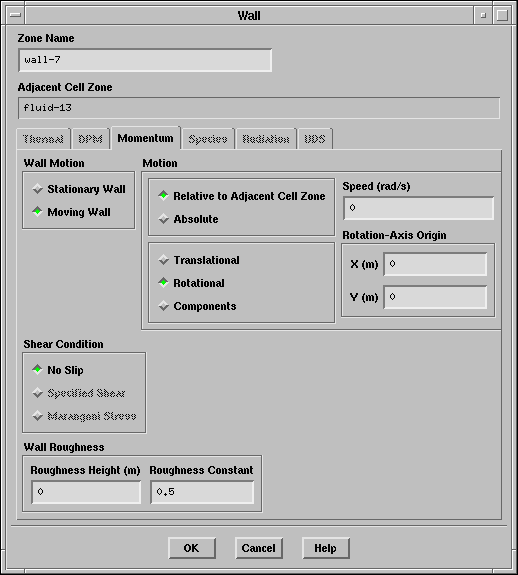
Task: Click the Rotation-Axis Origin label
Action: pyautogui.click(x=394, y=235)
